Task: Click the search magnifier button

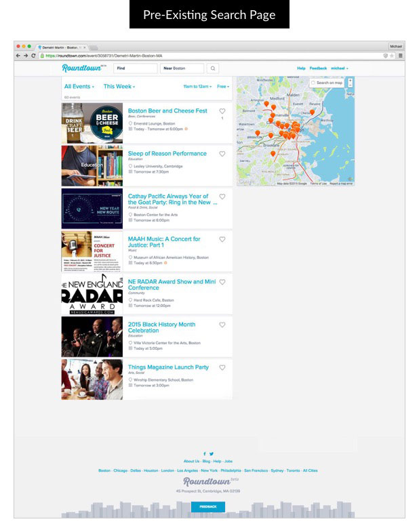Action: 213,68
